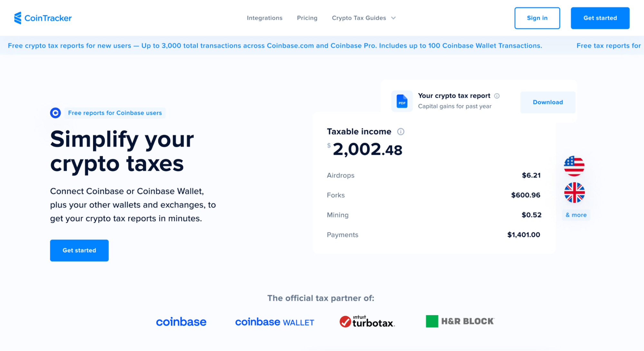Expand additional country flag options
This screenshot has width=644, height=351.
click(x=576, y=215)
